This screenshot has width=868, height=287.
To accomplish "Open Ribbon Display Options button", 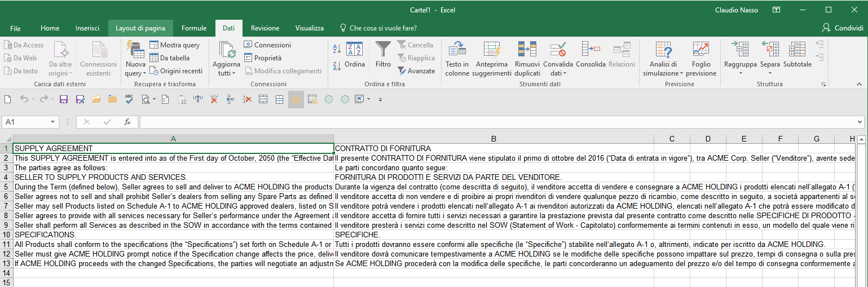I will [777, 10].
